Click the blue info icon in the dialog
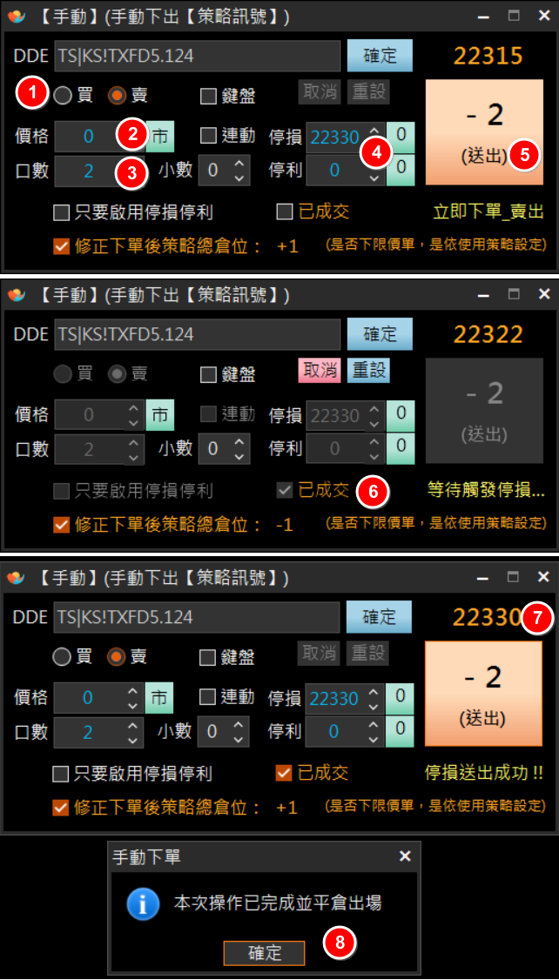The height and width of the screenshot is (980, 559). 143,903
